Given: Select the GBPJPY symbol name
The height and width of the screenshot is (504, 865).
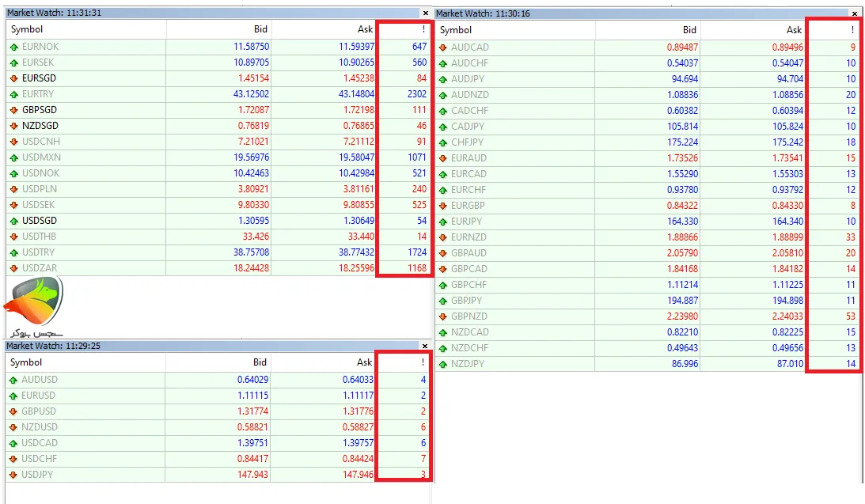Looking at the screenshot, I should (469, 301).
